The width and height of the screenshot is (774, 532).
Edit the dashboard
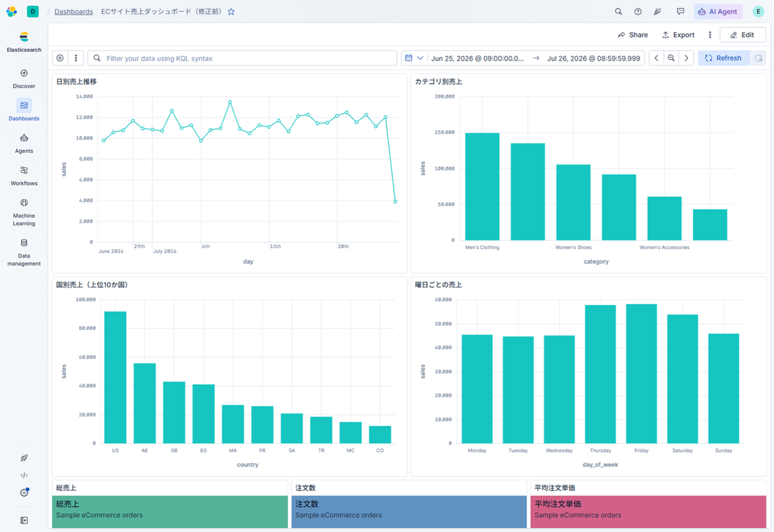pos(743,35)
